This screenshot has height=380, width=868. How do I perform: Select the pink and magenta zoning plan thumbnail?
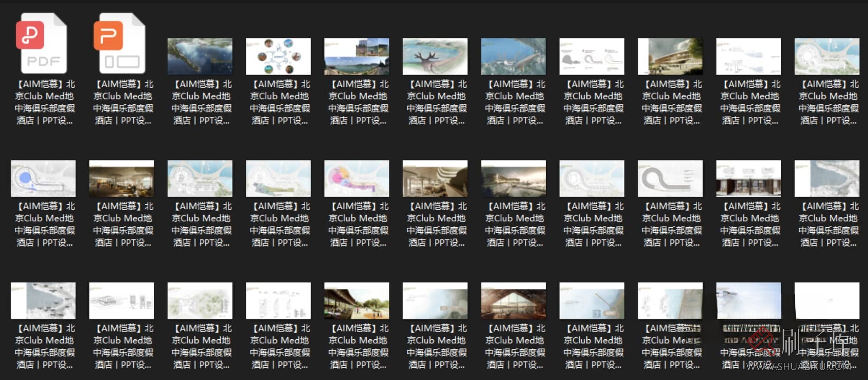(357, 178)
